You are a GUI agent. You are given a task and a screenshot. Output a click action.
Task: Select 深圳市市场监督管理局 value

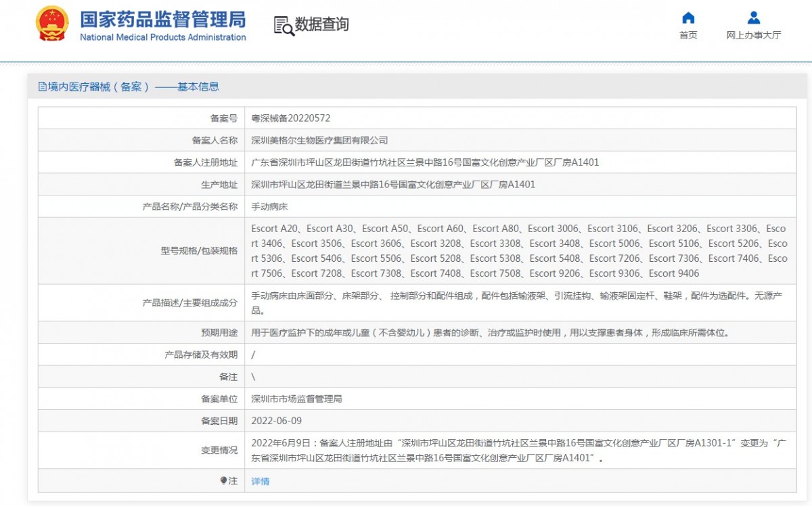coord(296,399)
